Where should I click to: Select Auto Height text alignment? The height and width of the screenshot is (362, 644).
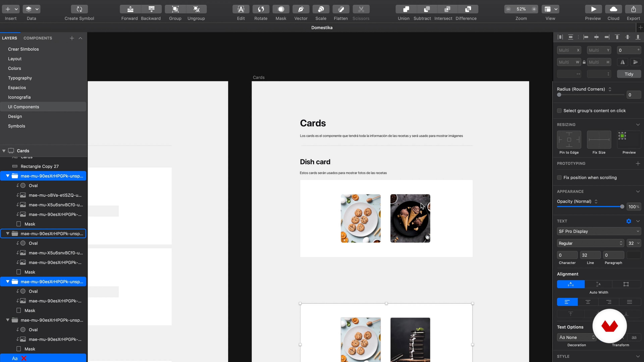pos(598,284)
